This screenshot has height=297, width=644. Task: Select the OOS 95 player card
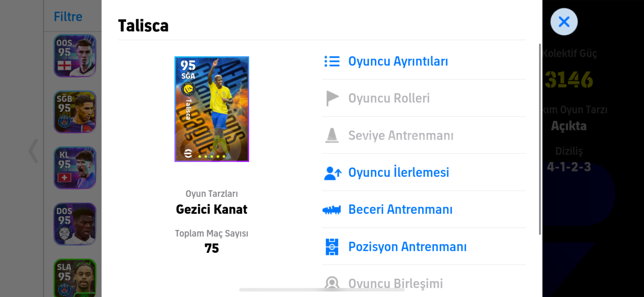(x=75, y=56)
